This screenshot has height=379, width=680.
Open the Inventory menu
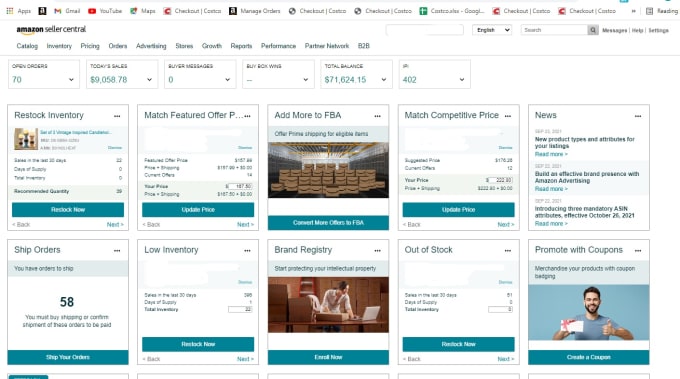59,46
